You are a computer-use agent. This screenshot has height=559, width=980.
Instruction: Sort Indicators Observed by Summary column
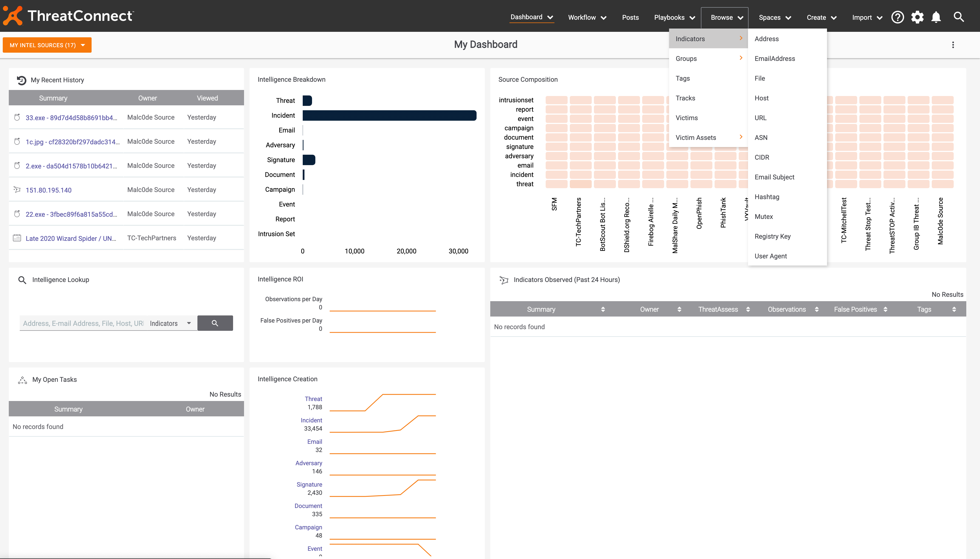point(603,309)
